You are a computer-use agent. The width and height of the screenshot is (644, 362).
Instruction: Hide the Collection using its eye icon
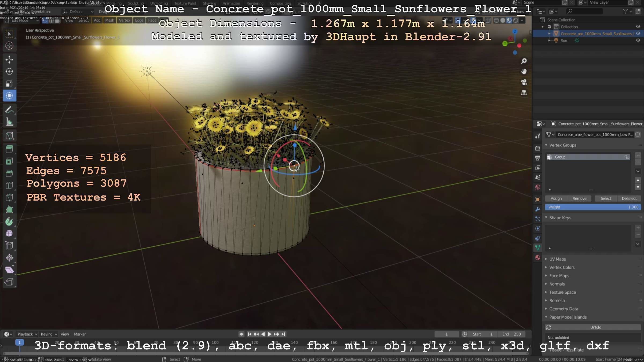coord(638,27)
